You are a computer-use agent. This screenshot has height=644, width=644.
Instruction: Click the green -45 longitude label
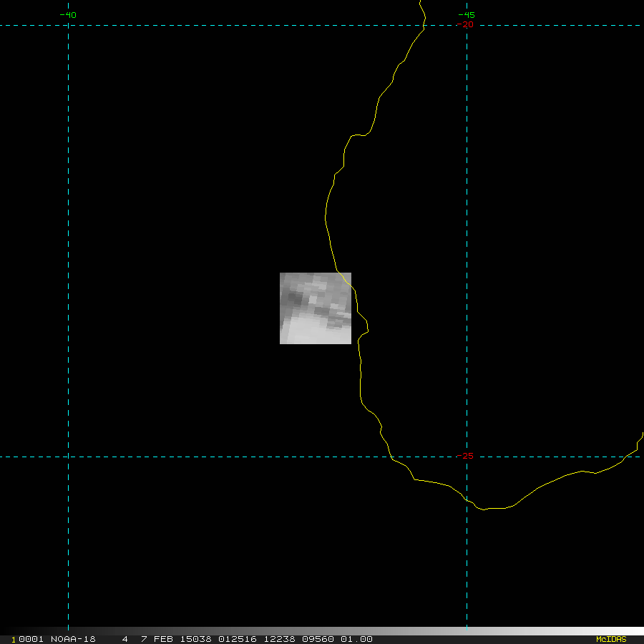[x=466, y=15]
